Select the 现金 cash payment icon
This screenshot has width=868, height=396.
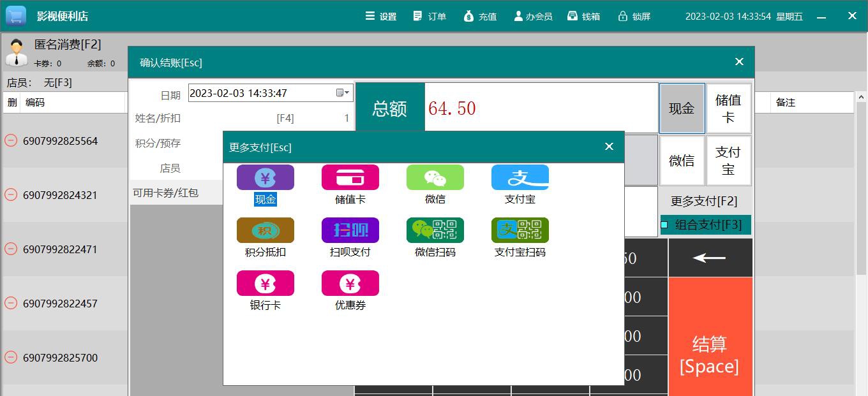(x=265, y=177)
